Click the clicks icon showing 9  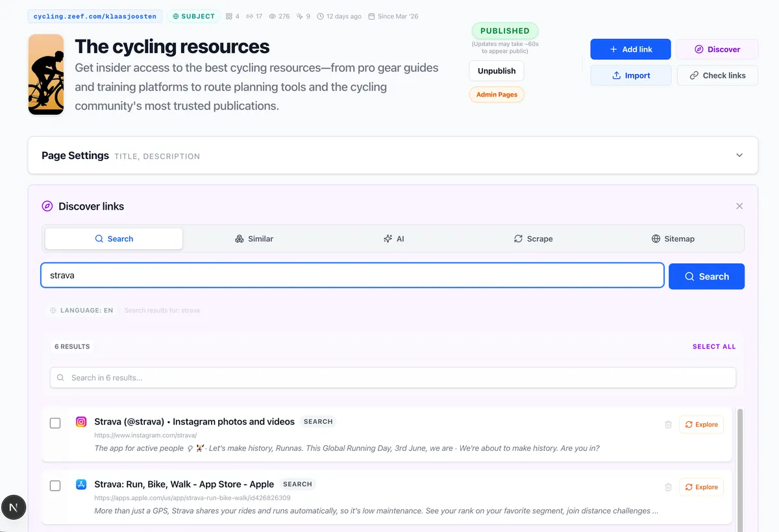(299, 16)
